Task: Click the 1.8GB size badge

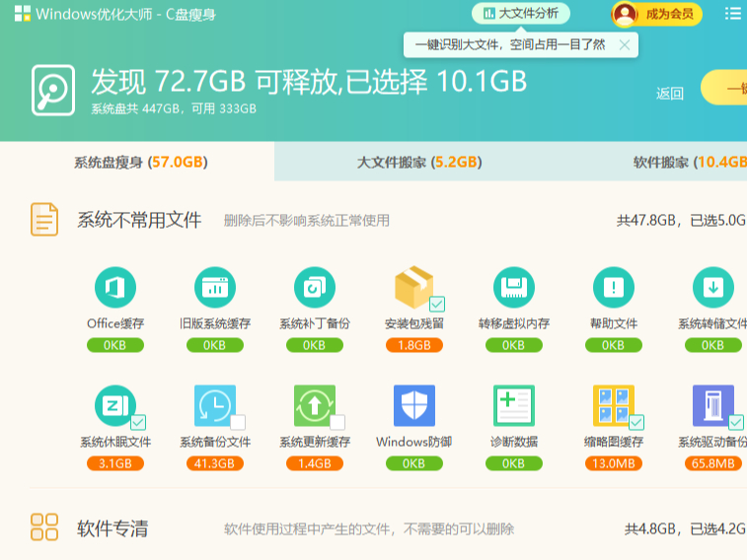Action: pyautogui.click(x=414, y=345)
